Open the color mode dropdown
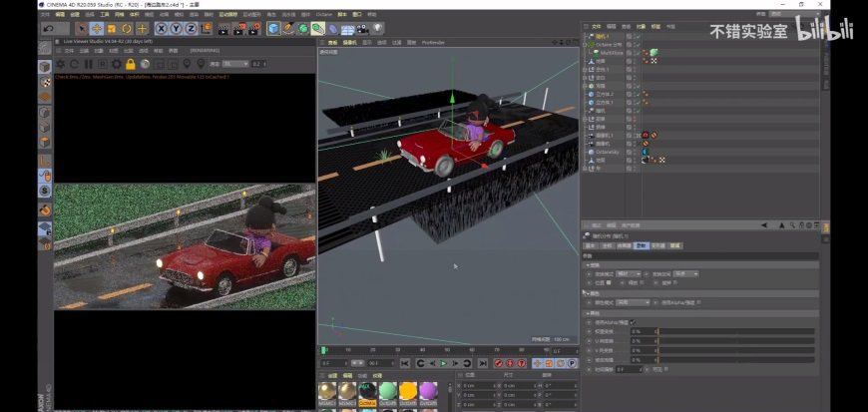 [x=635, y=302]
